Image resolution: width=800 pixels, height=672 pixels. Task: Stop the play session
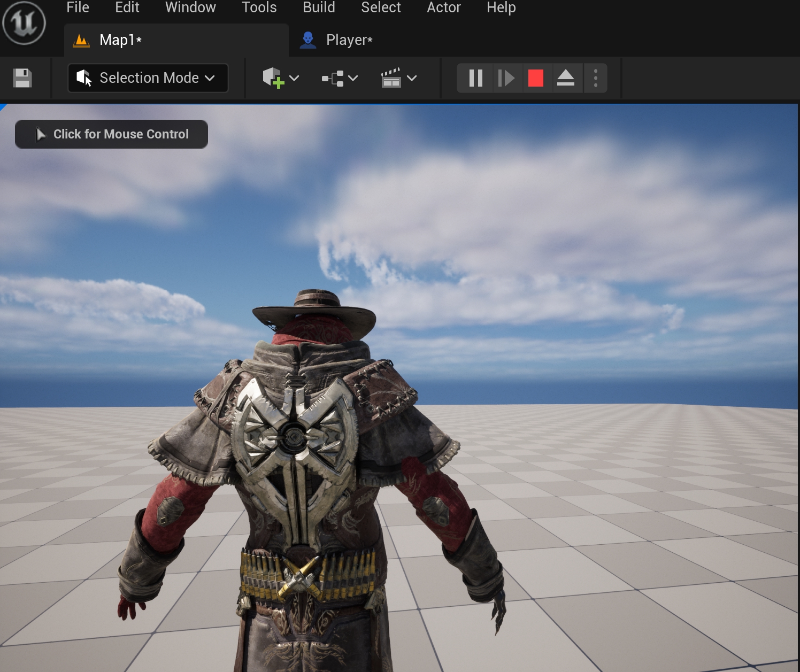coord(536,78)
